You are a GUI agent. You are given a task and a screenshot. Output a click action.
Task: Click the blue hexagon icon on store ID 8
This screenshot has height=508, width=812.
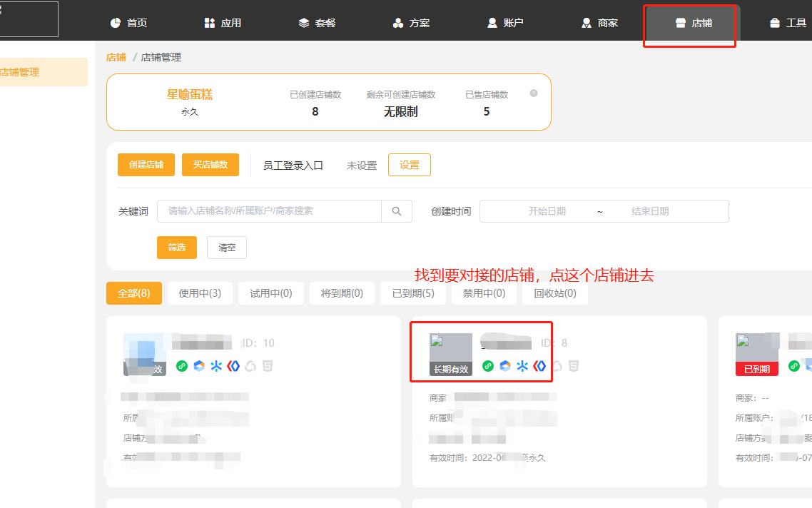click(505, 366)
